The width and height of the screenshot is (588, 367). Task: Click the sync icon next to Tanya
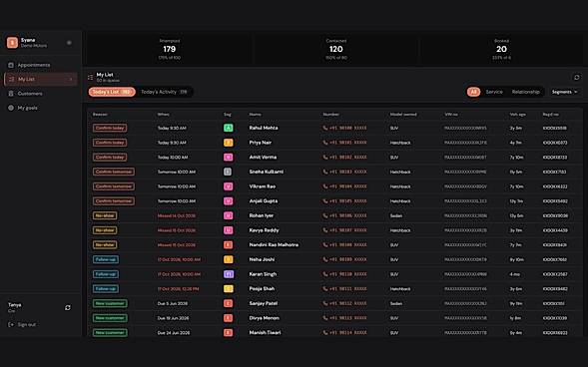[68, 307]
